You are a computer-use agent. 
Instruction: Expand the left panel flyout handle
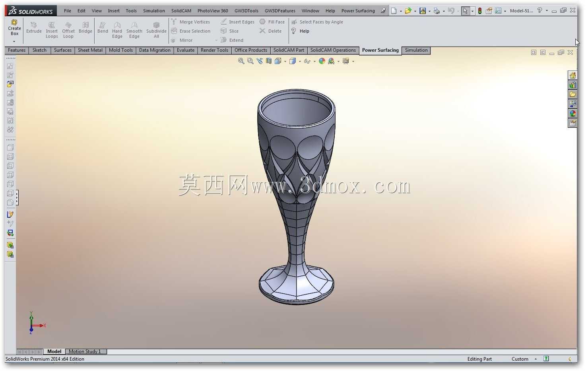point(17,198)
